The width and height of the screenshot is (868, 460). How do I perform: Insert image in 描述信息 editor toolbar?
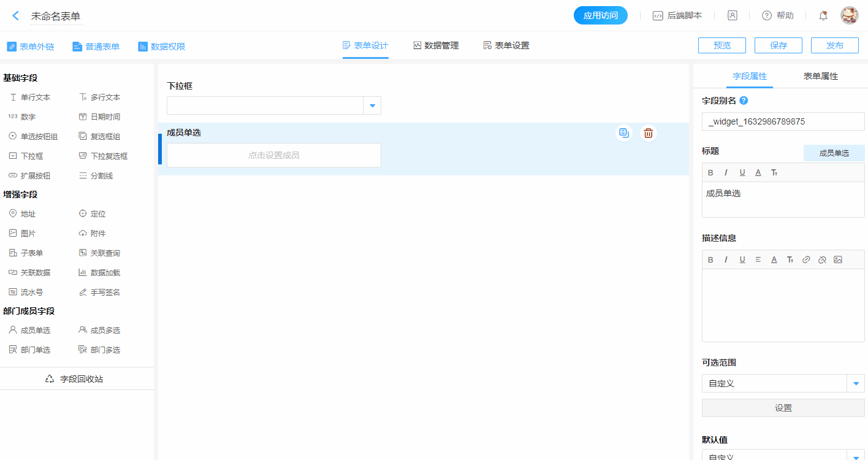coord(838,259)
